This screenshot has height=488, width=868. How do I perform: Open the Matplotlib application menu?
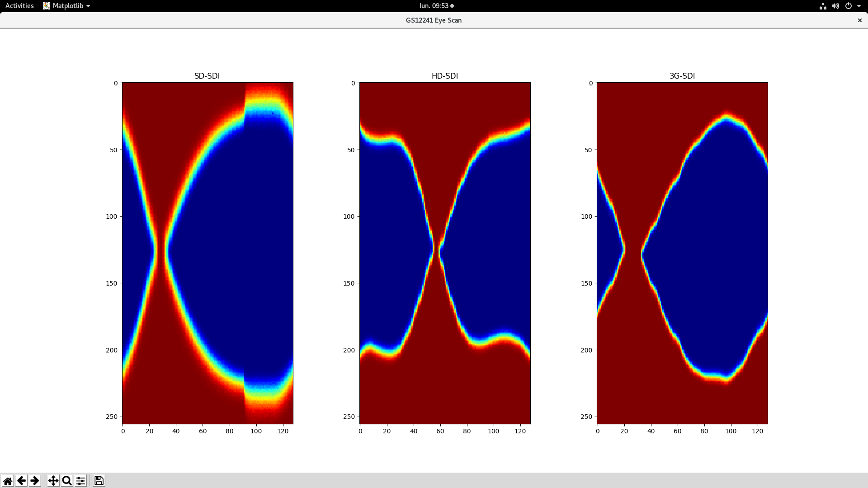tap(66, 6)
